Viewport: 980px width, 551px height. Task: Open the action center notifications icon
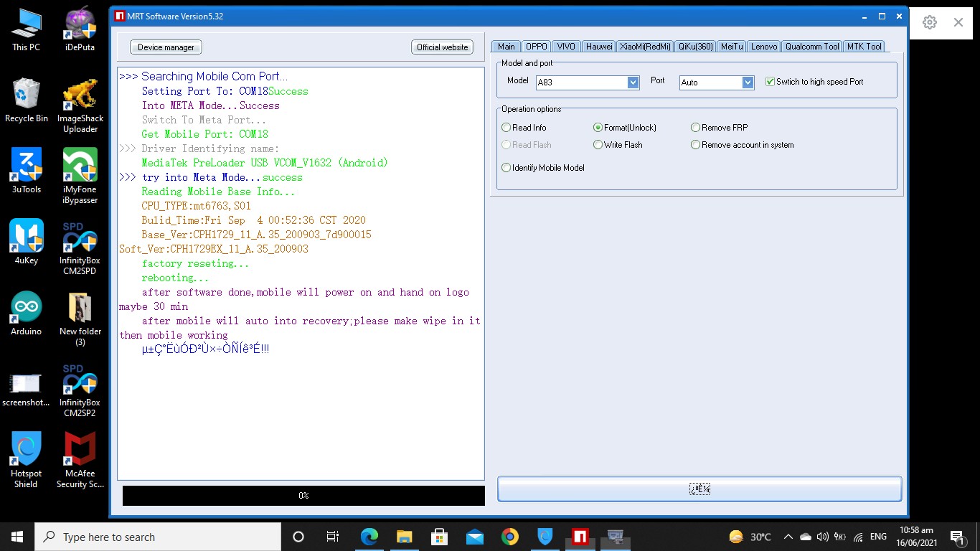tap(957, 537)
